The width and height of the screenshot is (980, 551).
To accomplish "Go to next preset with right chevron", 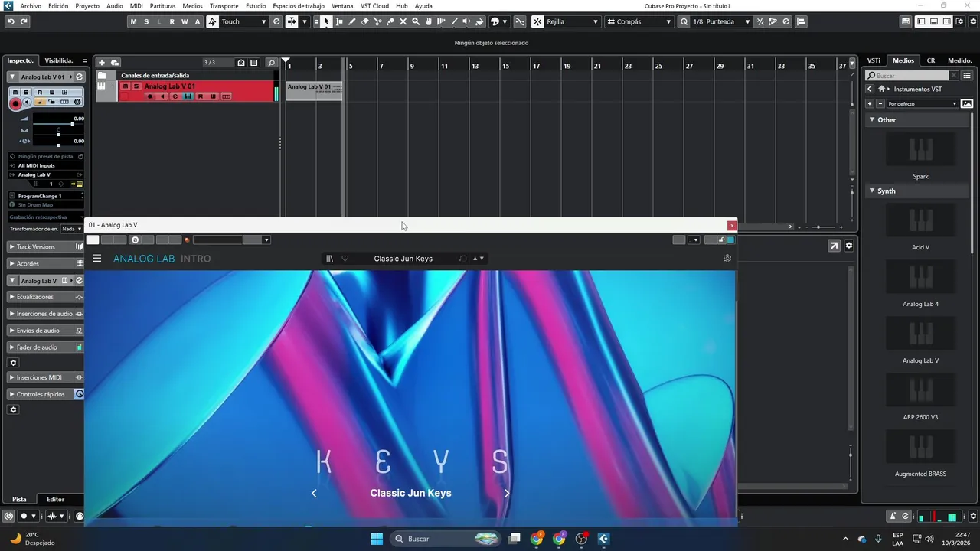I will click(507, 493).
